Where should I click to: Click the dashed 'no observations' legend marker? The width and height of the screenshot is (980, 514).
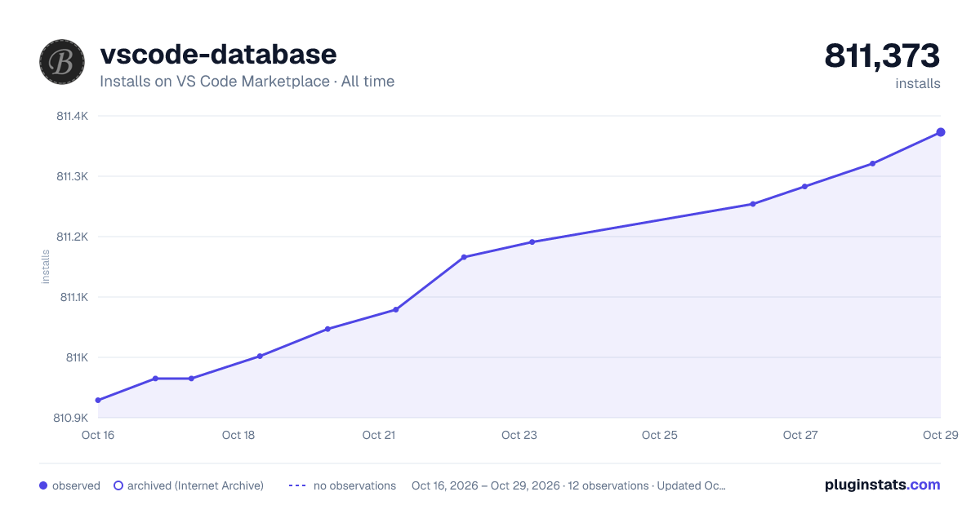point(297,485)
